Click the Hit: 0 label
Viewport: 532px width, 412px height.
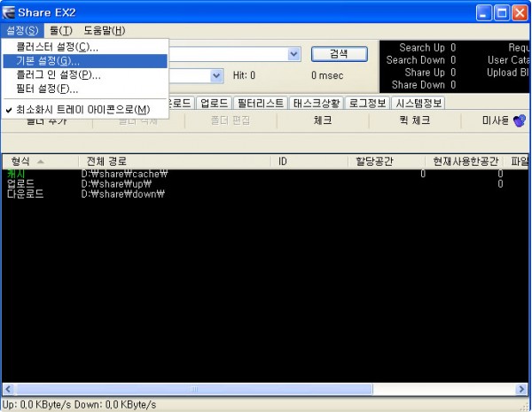point(244,75)
